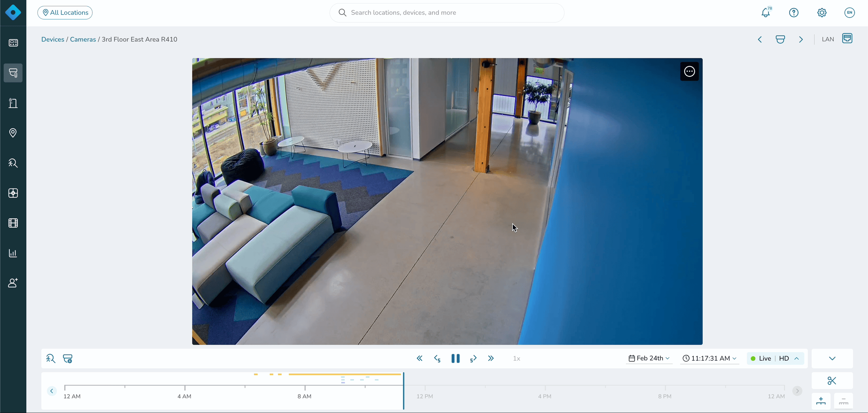Follow the Cameras breadcrumb link
This screenshot has height=413, width=868.
tap(83, 39)
